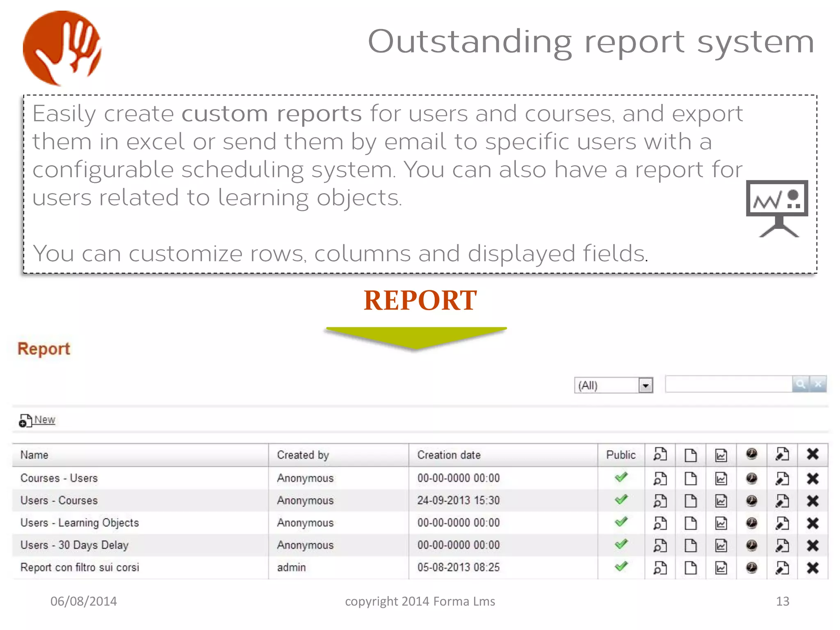Click the New report link
The width and height of the screenshot is (840, 630).
click(x=37, y=420)
